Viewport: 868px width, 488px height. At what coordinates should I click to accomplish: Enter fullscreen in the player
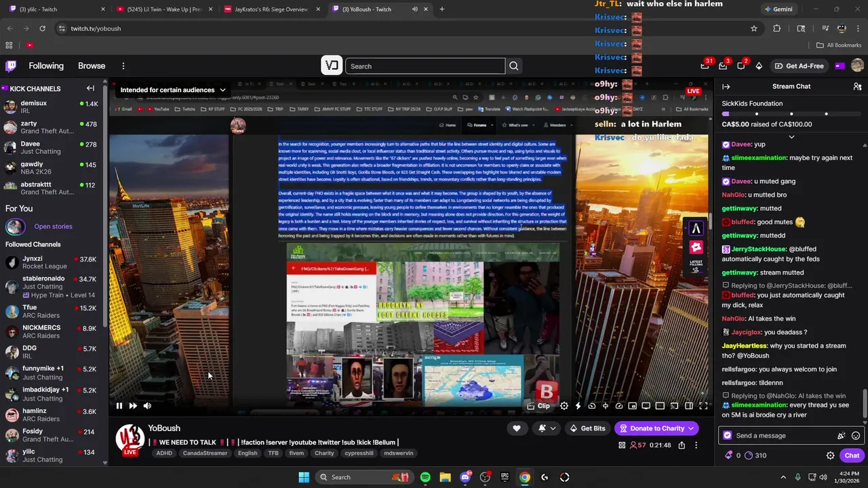point(703,406)
